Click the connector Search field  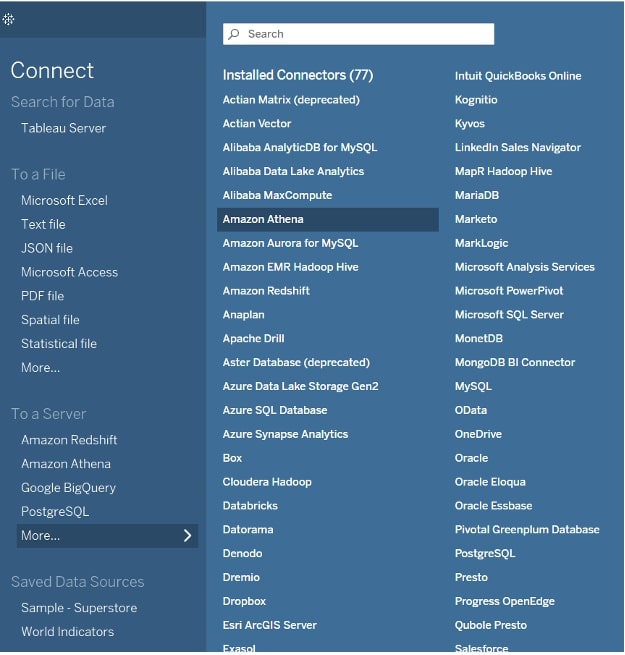tap(358, 34)
